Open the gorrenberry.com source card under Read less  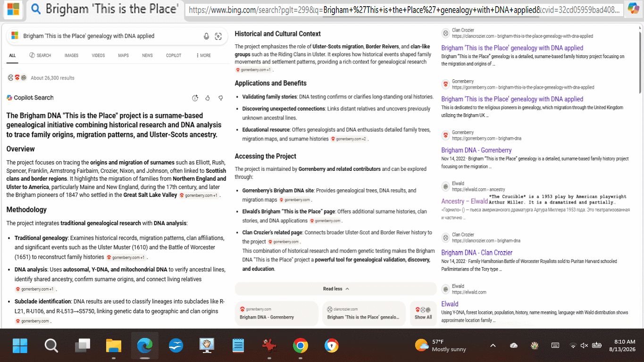[x=276, y=313]
